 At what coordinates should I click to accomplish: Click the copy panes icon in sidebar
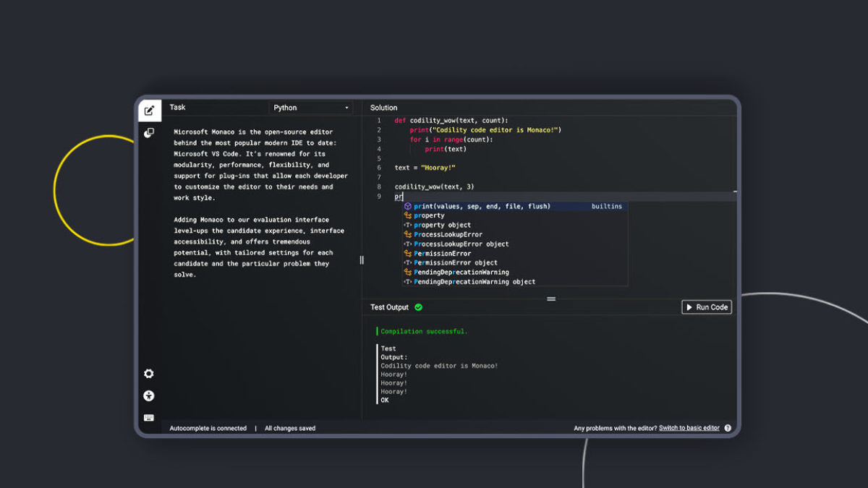(x=149, y=133)
